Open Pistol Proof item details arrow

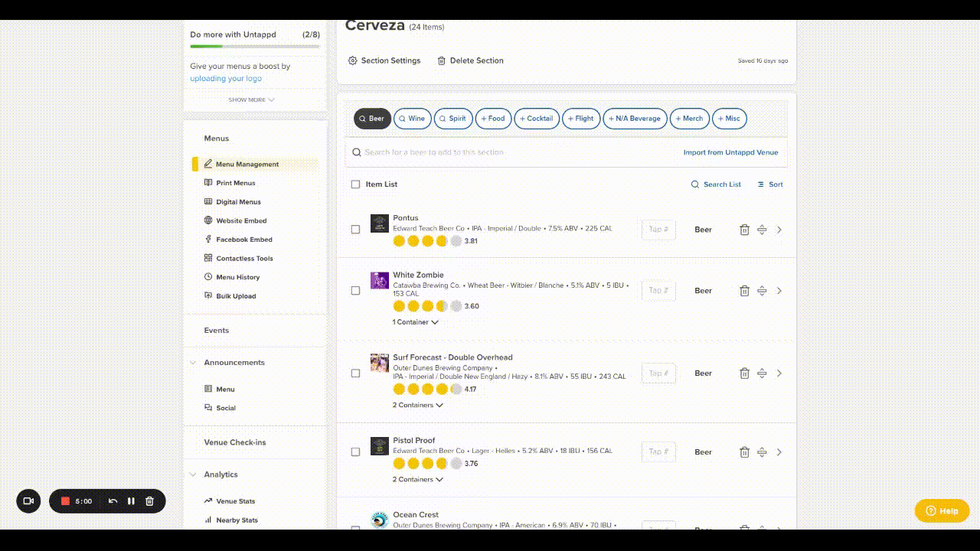779,452
